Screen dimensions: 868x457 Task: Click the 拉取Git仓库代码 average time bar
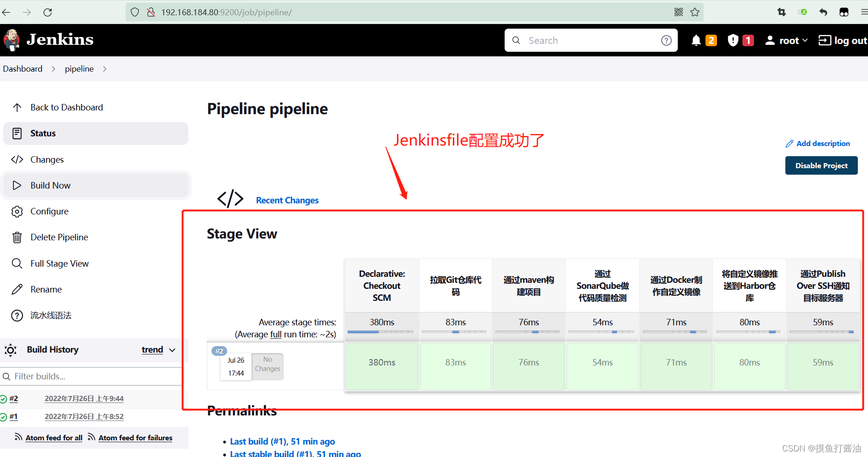[x=455, y=331]
